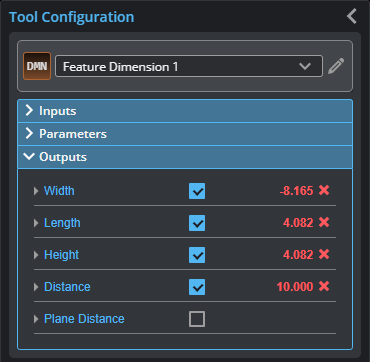This screenshot has width=370, height=362.
Task: Click the Plane Distance label
Action: coord(84,319)
